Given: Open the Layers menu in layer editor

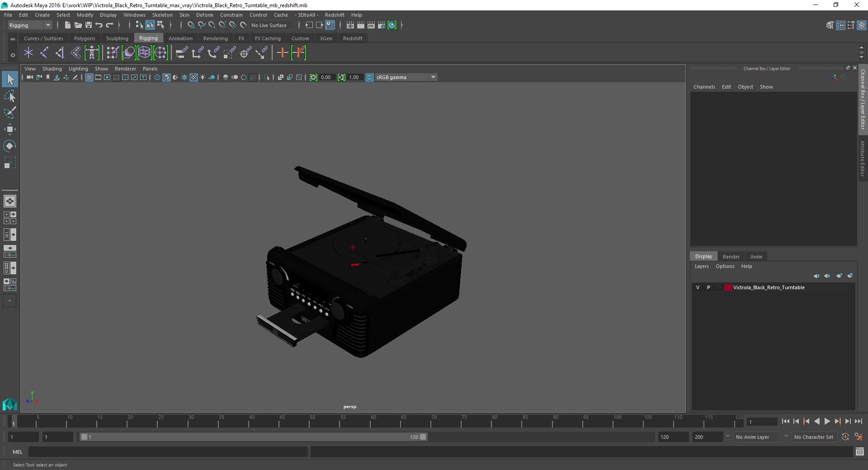Looking at the screenshot, I should (702, 266).
